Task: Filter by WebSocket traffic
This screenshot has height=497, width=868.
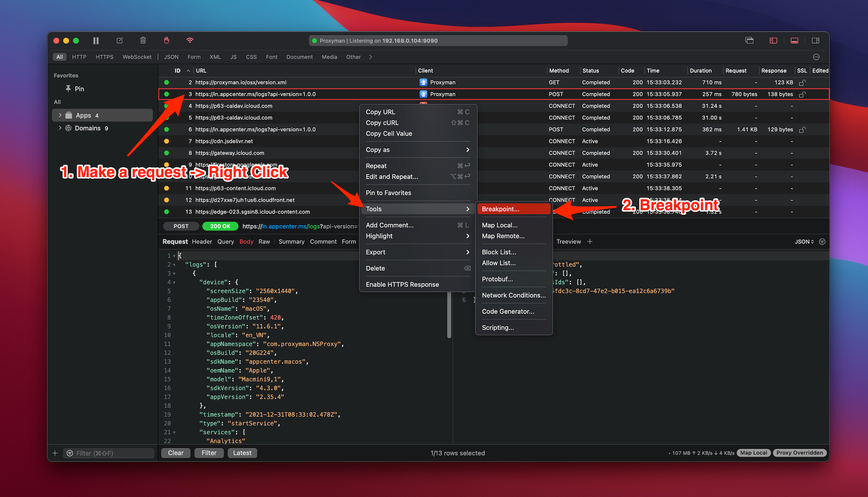Action: (x=137, y=57)
